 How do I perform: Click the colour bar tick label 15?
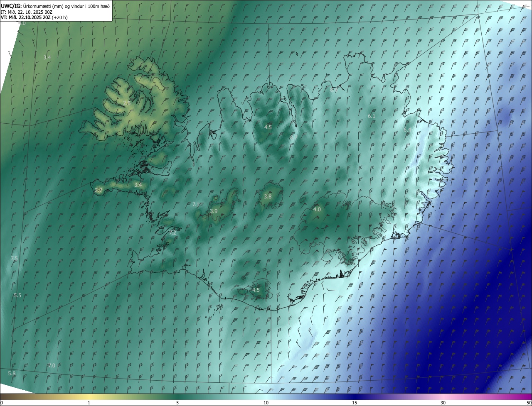click(x=355, y=403)
